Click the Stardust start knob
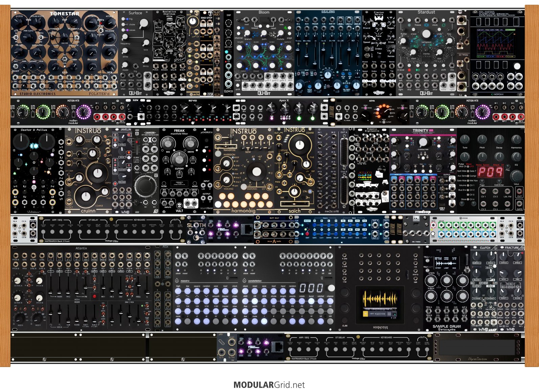The width and height of the screenshot is (539, 392). click(413, 52)
